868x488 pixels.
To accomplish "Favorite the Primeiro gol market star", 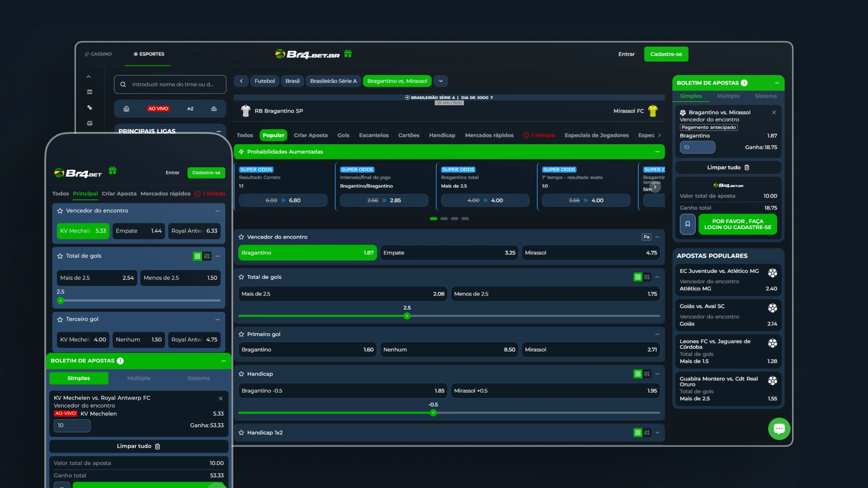I will tap(241, 334).
